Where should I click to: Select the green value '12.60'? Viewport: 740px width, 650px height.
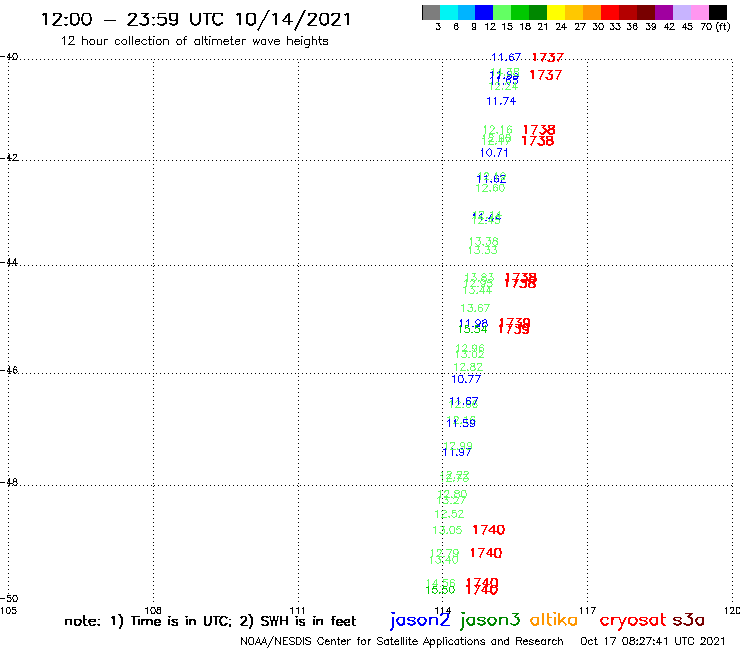(x=490, y=188)
